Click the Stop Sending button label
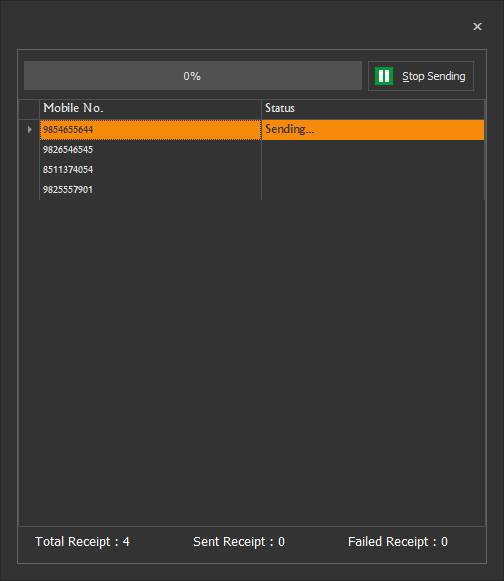 point(434,76)
